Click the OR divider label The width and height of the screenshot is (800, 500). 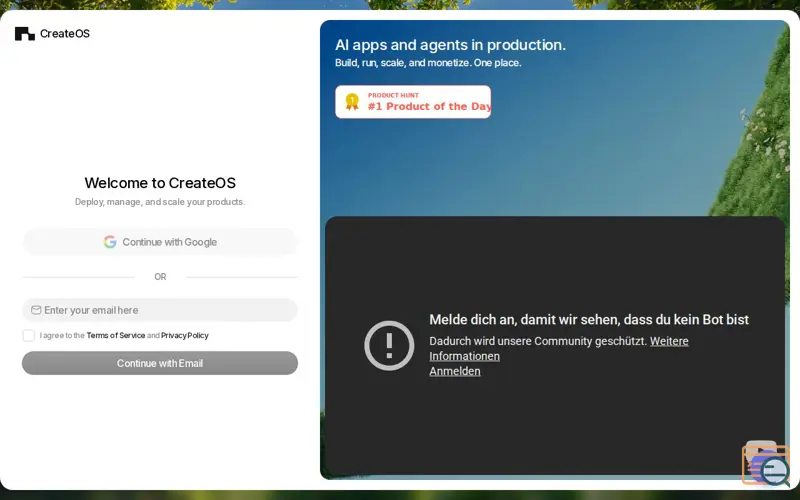point(160,277)
